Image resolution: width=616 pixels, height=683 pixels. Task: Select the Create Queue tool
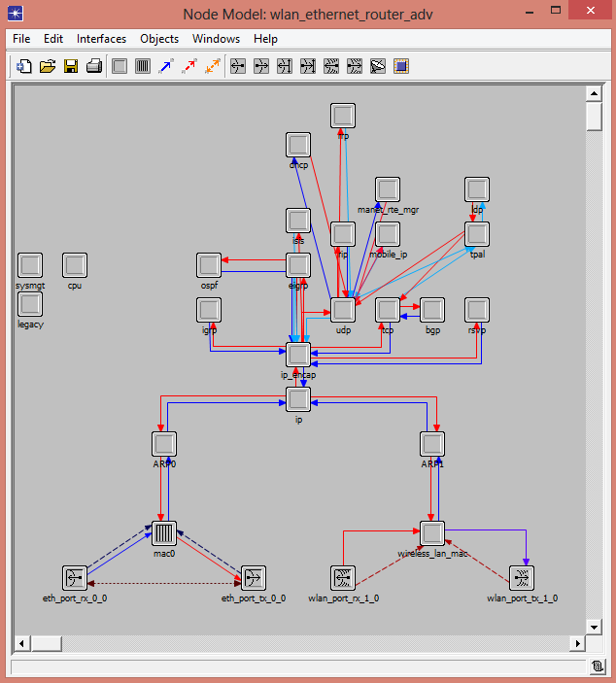click(x=143, y=66)
